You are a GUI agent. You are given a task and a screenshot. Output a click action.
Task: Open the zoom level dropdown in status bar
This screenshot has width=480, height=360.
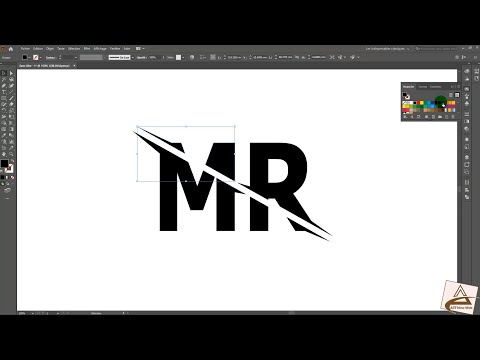[x=32, y=313]
